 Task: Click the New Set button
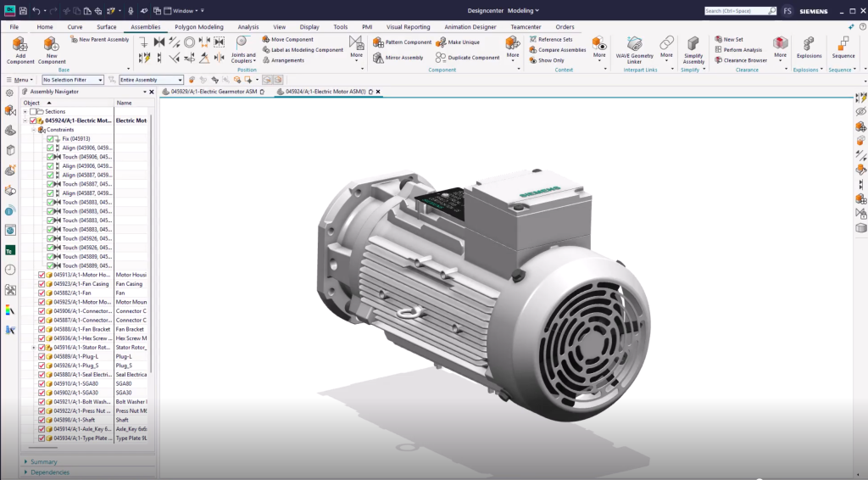pos(728,39)
